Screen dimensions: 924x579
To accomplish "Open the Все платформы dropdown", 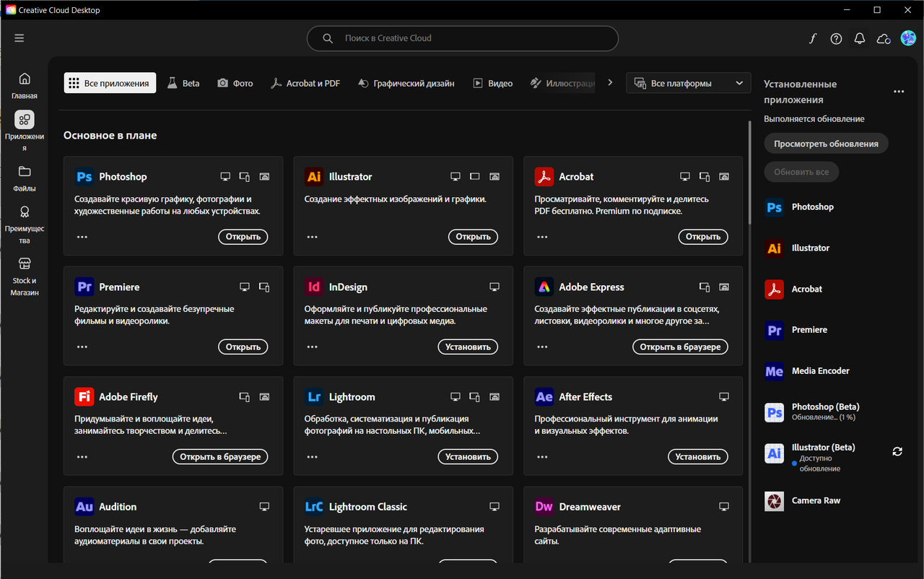I will point(689,83).
